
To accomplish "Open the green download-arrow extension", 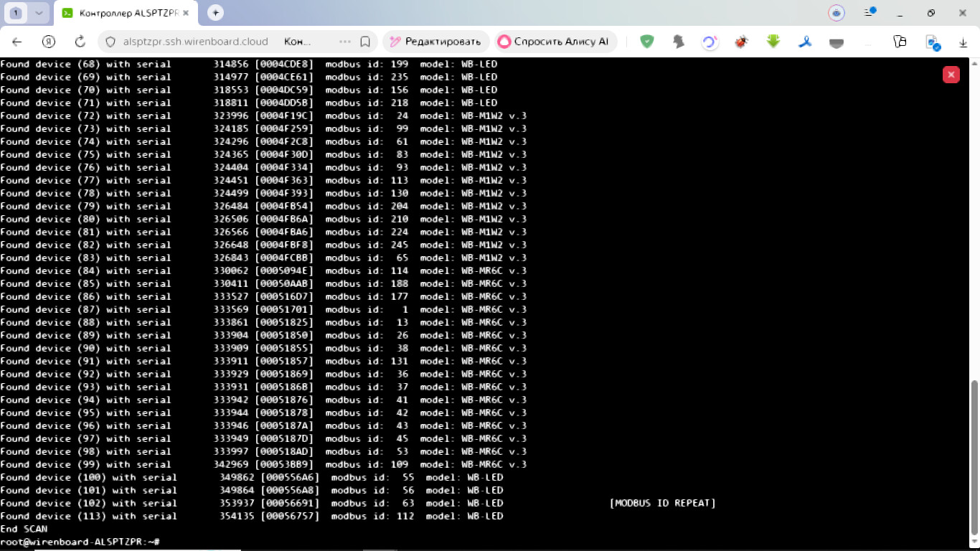I will pyautogui.click(x=773, y=42).
